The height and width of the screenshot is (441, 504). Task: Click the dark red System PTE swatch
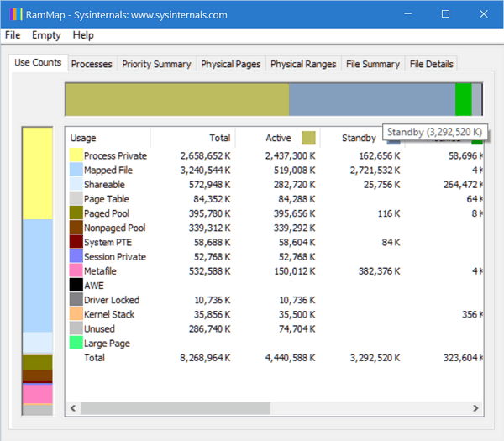[x=76, y=242]
